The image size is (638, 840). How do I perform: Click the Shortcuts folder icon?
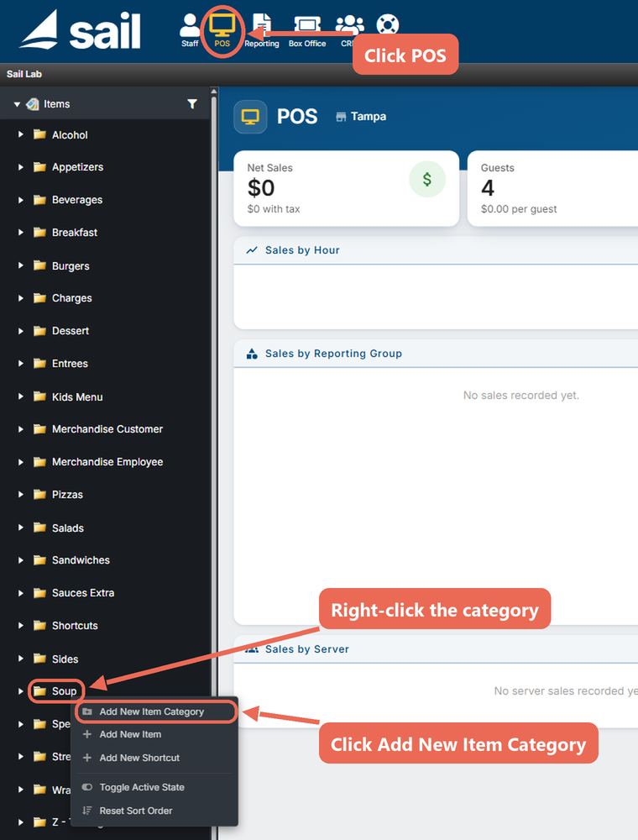39,625
